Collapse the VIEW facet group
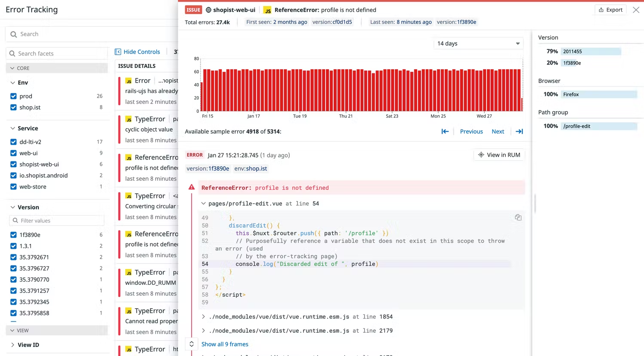644x356 pixels. click(56, 331)
